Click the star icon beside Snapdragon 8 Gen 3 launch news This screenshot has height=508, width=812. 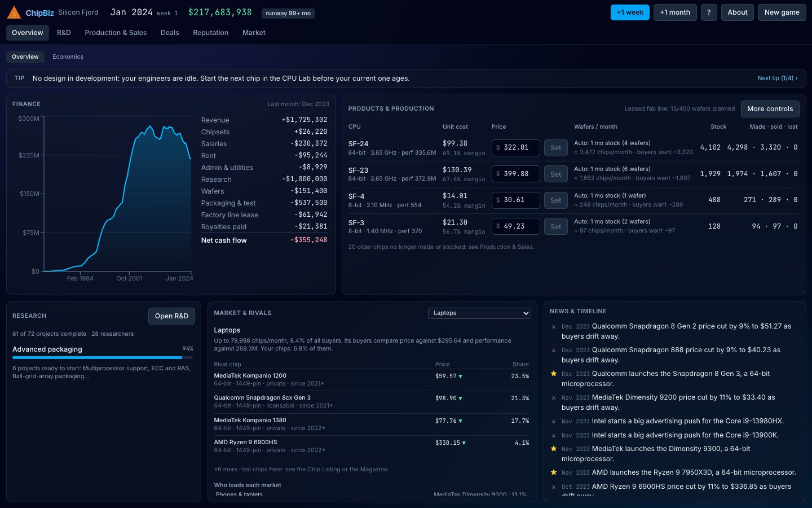tap(554, 374)
